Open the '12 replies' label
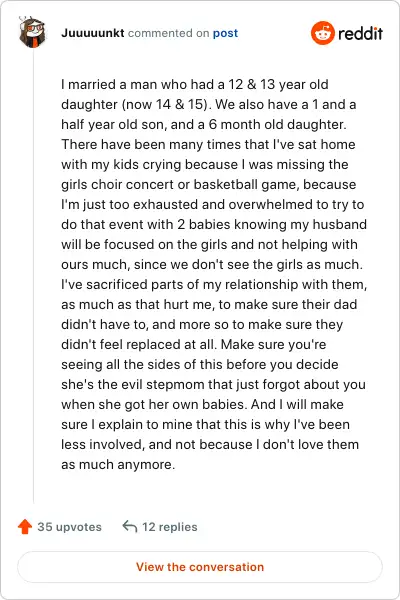This screenshot has width=400, height=600. pos(170,527)
